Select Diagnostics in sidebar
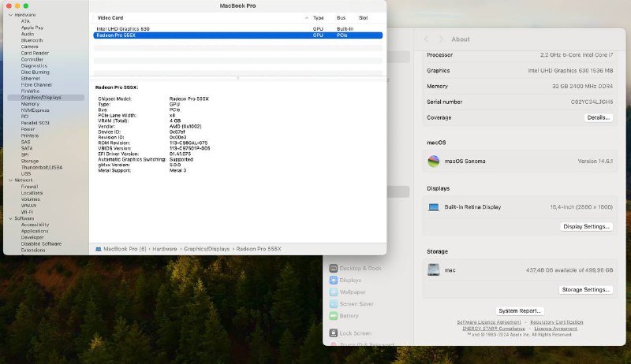631x364 pixels. [x=34, y=66]
